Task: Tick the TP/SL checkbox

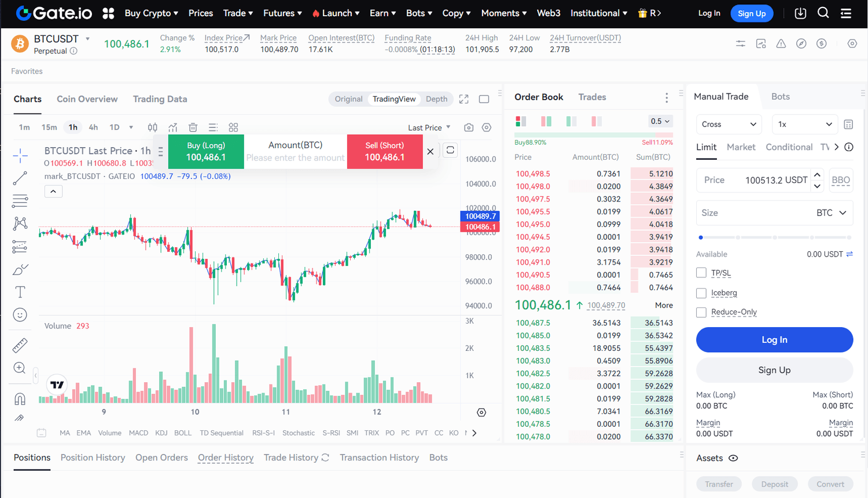Action: [701, 273]
